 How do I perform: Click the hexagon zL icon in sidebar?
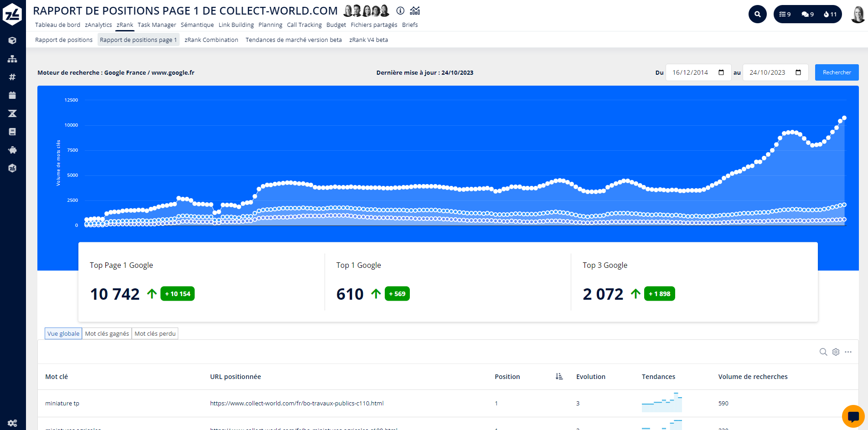coord(12,168)
